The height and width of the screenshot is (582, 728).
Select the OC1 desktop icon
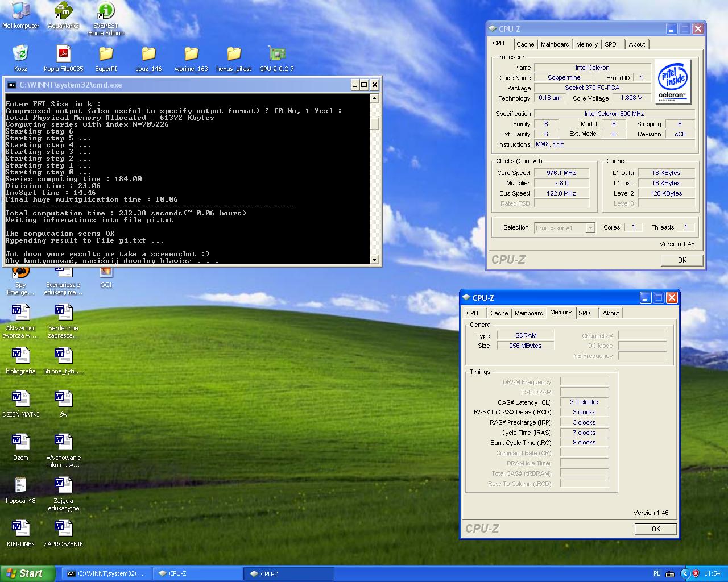(x=106, y=277)
